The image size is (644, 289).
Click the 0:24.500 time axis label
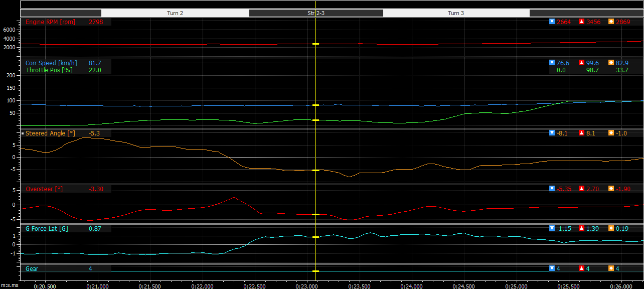point(463,285)
